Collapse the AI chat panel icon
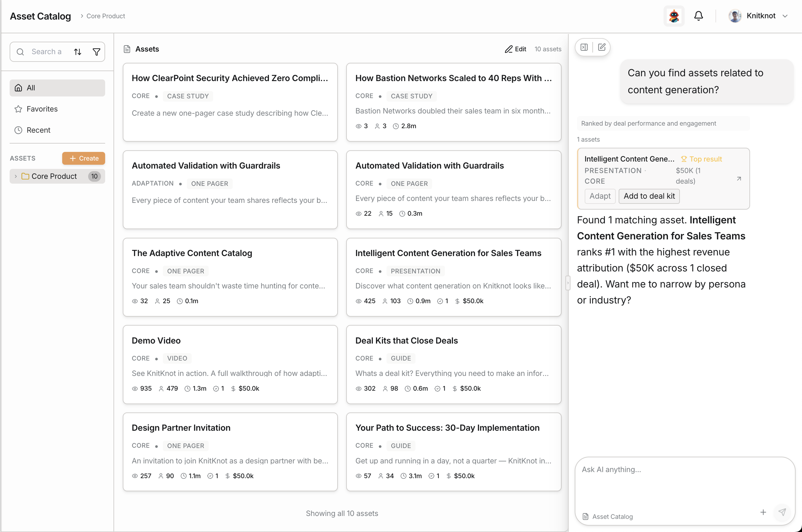This screenshot has width=802, height=532. click(584, 47)
